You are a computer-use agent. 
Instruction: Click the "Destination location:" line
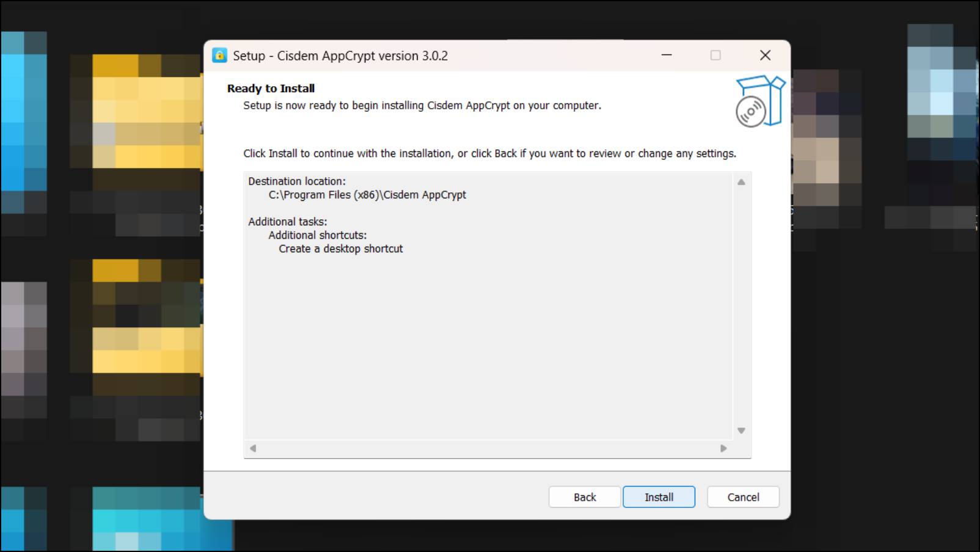pos(297,181)
